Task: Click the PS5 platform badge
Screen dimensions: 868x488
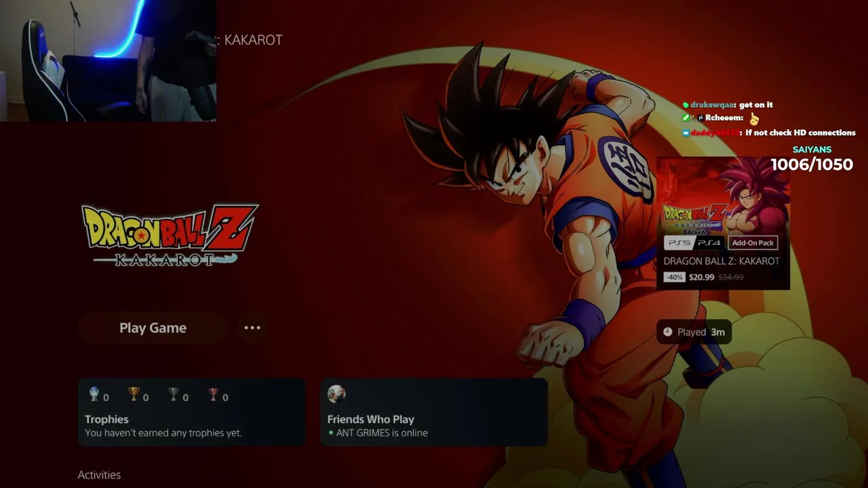Action: (678, 243)
